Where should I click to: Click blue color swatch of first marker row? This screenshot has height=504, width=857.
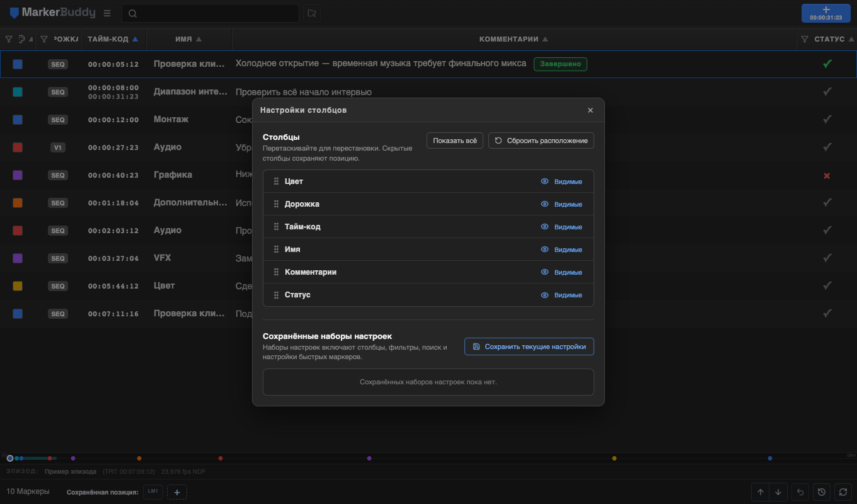click(x=18, y=64)
